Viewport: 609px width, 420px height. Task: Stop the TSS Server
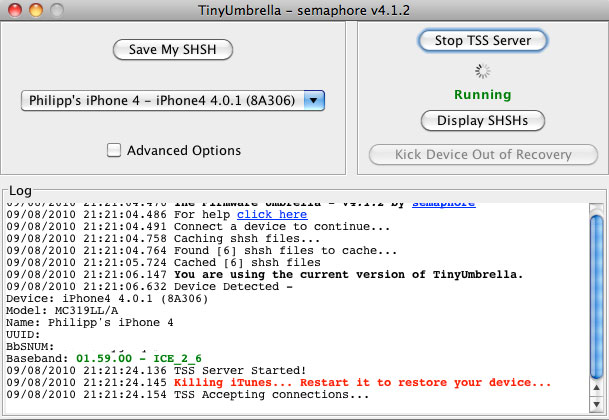(483, 40)
